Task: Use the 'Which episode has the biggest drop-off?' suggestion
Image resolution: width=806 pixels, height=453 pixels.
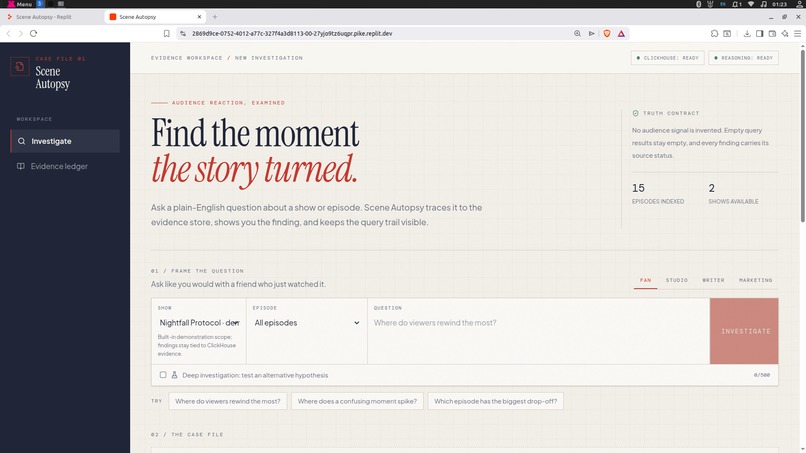Action: click(496, 401)
